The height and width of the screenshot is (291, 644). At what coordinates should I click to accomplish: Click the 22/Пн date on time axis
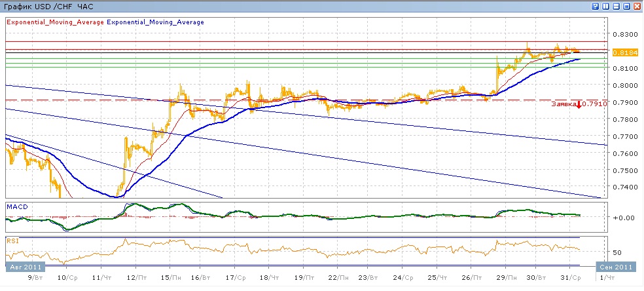pos(336,279)
